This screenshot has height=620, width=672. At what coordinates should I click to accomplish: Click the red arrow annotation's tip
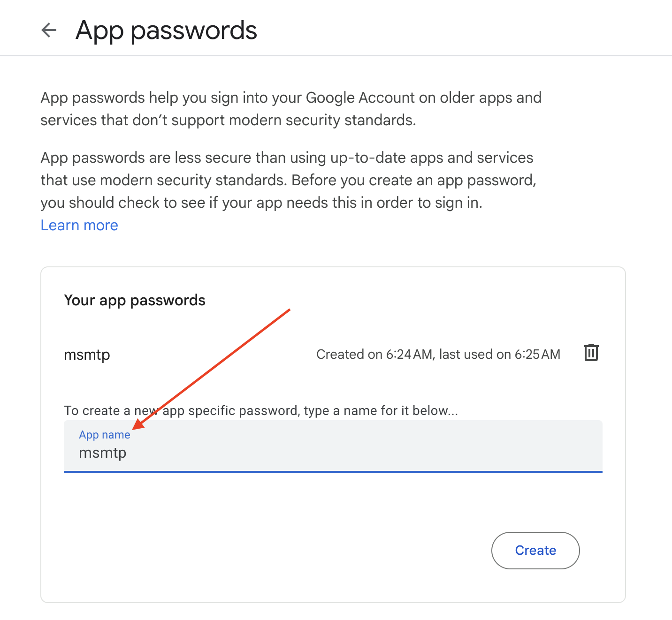[x=134, y=428]
